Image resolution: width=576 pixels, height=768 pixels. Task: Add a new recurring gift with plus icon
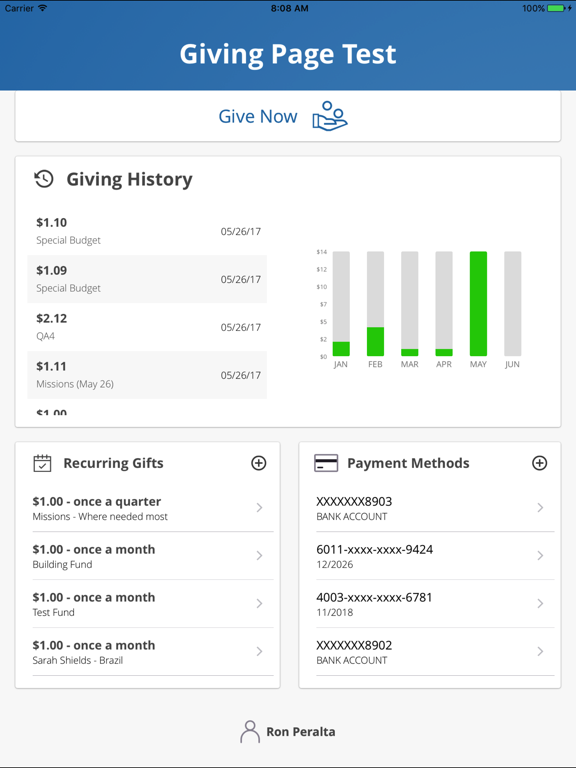point(259,463)
